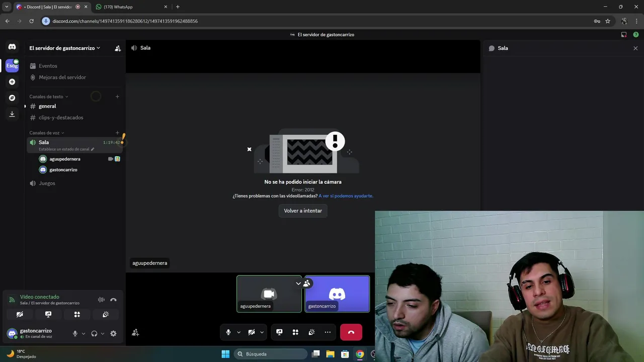Disconnect using the voice panel hang-up icon
Image resolution: width=644 pixels, height=362 pixels.
point(113,300)
